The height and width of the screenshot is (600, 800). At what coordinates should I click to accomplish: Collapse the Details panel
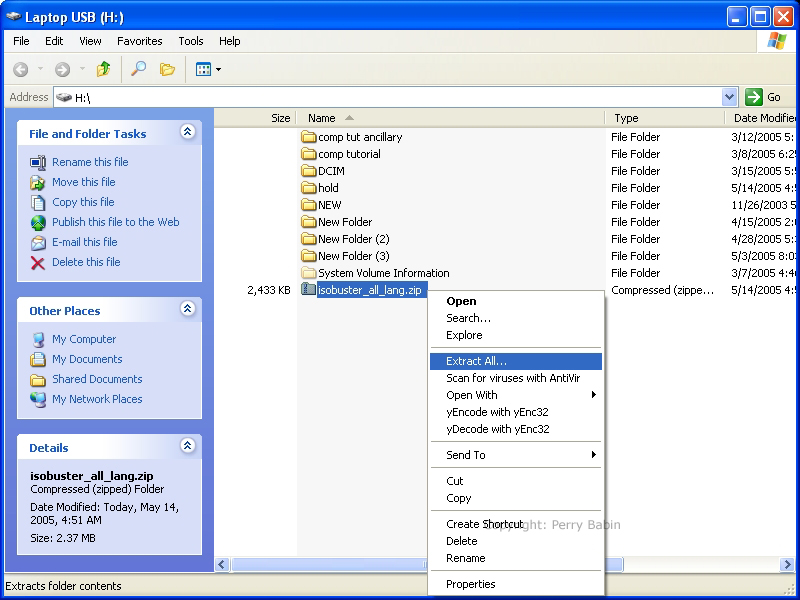tap(187, 446)
